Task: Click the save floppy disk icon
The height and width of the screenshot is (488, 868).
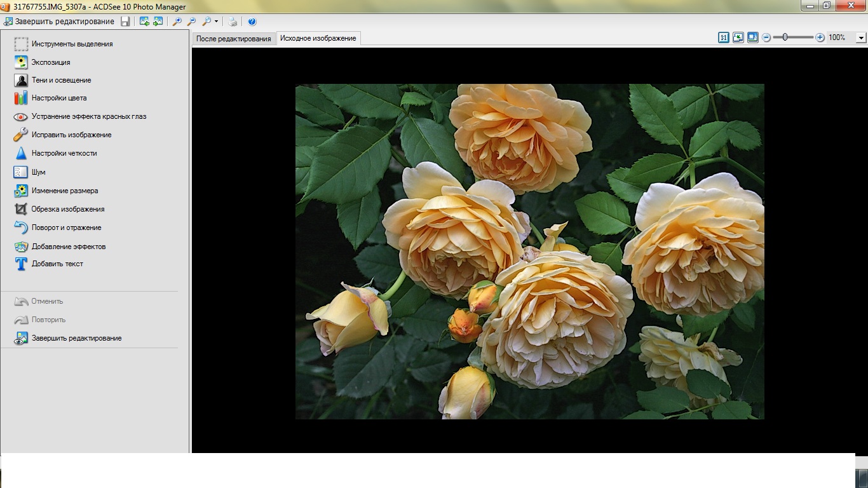Action: coord(125,22)
